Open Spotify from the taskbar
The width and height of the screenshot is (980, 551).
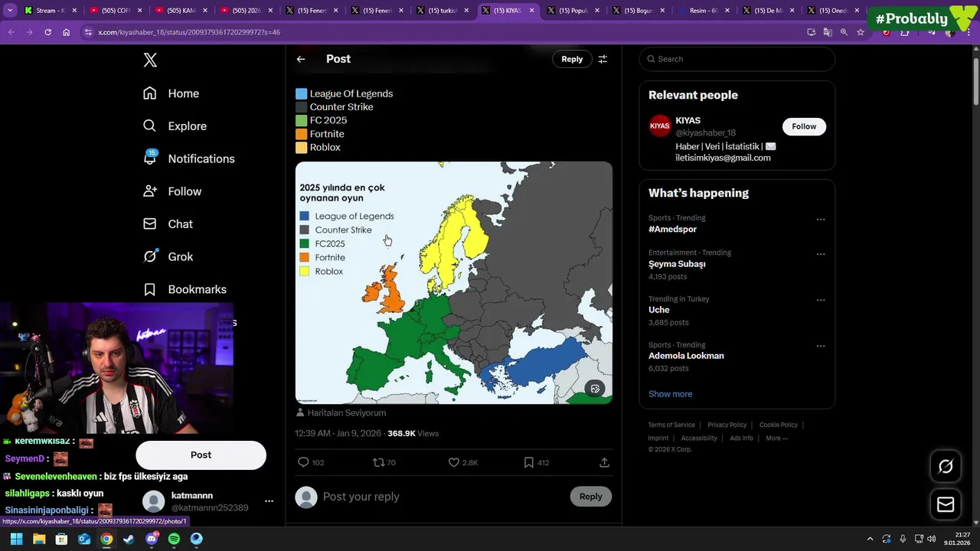174,539
